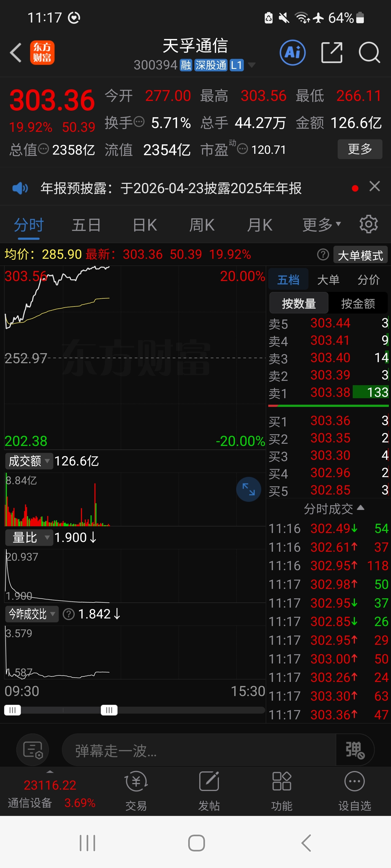This screenshot has width=391, height=868.
Task: Open 发帖 post icon
Action: coord(209,792)
